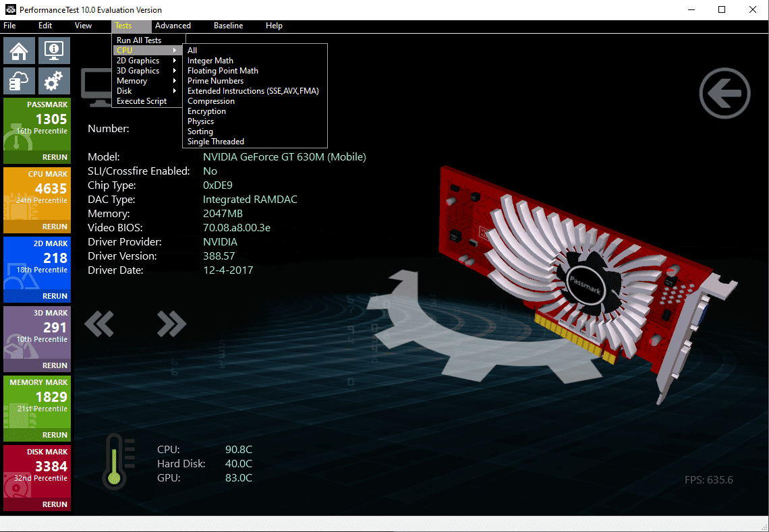Run the Physics test
The image size is (769, 532).
[254, 121]
